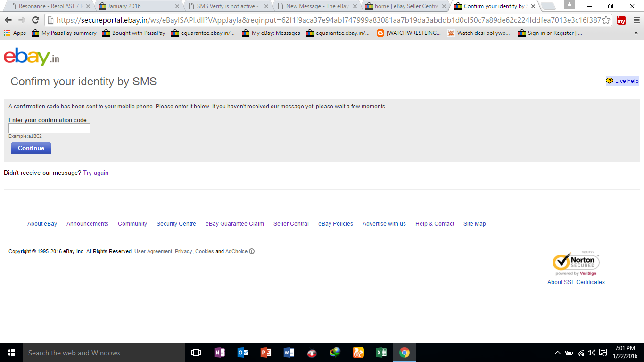Screen dimensions: 644x362
Task: Open the Action Center notification icon
Action: [x=603, y=353]
